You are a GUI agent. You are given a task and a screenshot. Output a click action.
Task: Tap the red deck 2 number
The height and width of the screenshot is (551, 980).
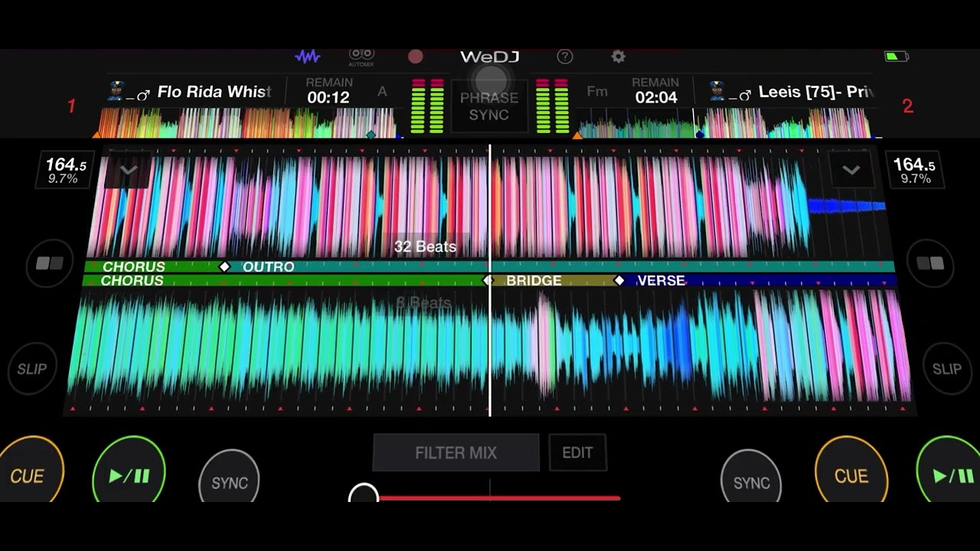[x=908, y=106]
